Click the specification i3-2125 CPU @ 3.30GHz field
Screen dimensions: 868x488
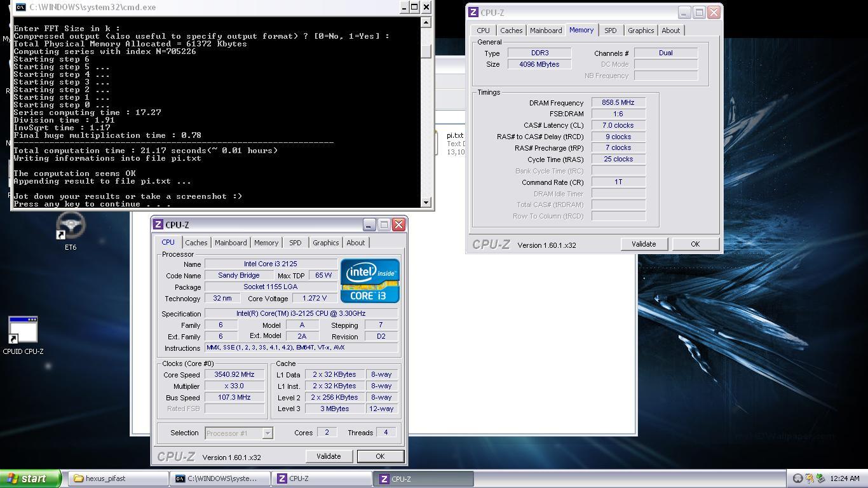click(301, 313)
